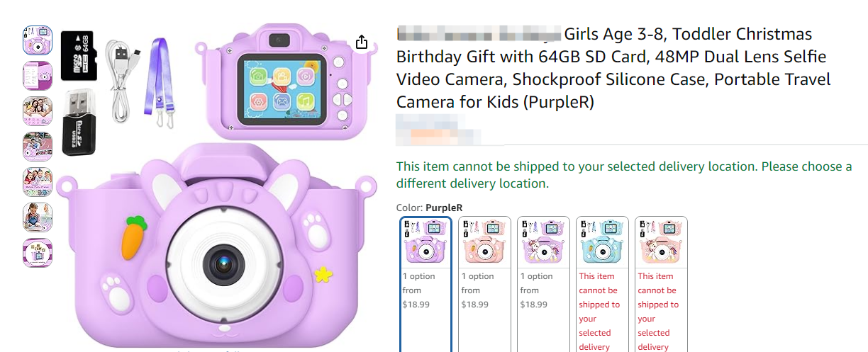Select the fifth gallery thumbnail image
The image size is (868, 352).
[x=38, y=182]
